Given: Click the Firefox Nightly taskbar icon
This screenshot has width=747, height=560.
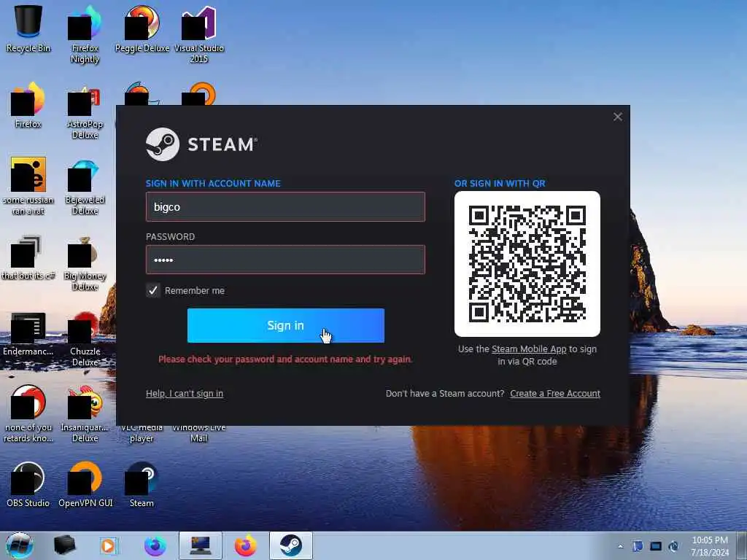Looking at the screenshot, I should click(155, 545).
